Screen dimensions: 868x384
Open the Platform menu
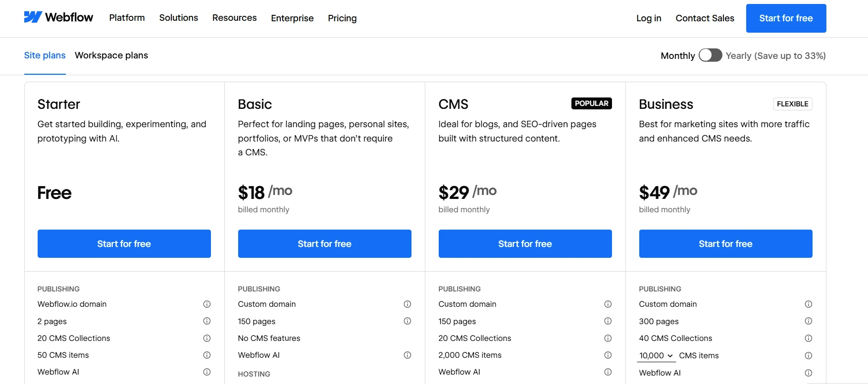coord(127,18)
